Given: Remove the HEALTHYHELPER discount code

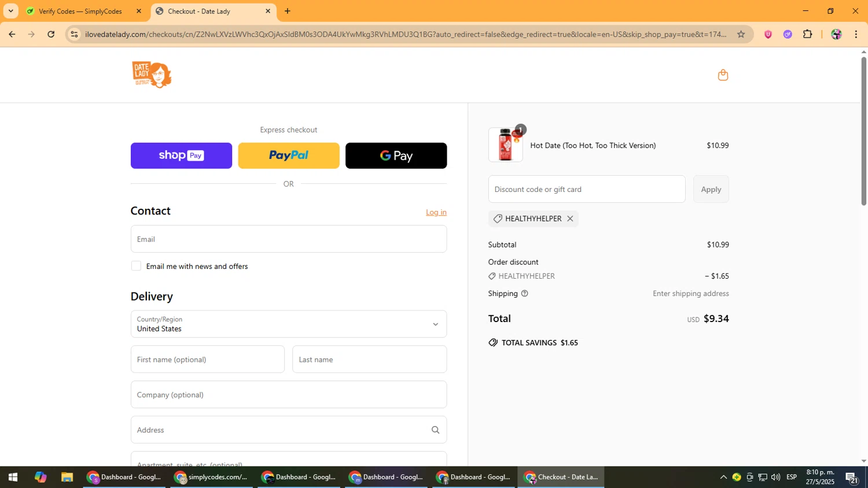Looking at the screenshot, I should coord(570,219).
